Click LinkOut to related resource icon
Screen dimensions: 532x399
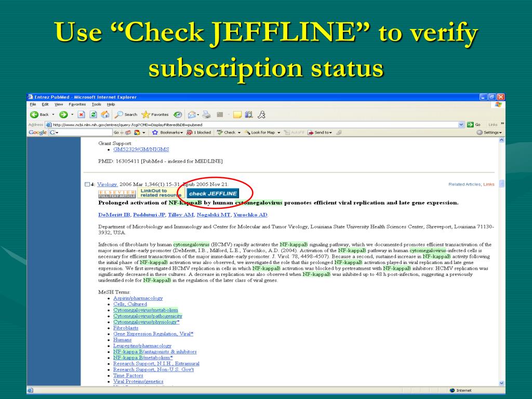[x=161, y=193]
